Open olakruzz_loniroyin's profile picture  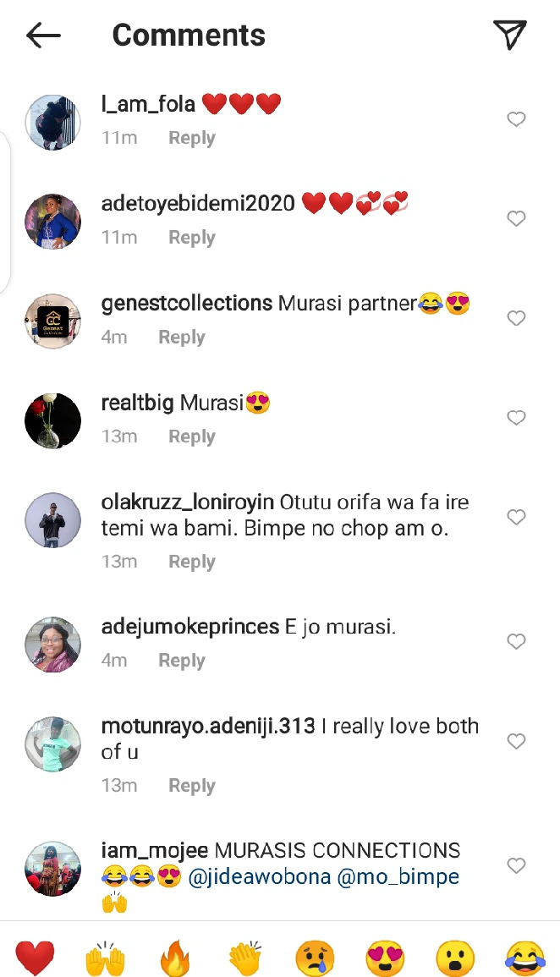[x=52, y=520]
